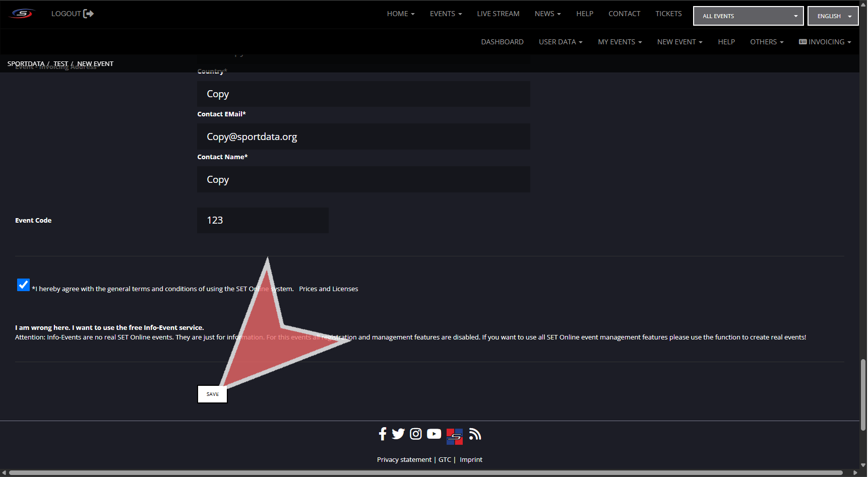Viewport: 868px width, 477px height.
Task: Click the red-blue Sportdata app icon
Action: click(x=454, y=436)
